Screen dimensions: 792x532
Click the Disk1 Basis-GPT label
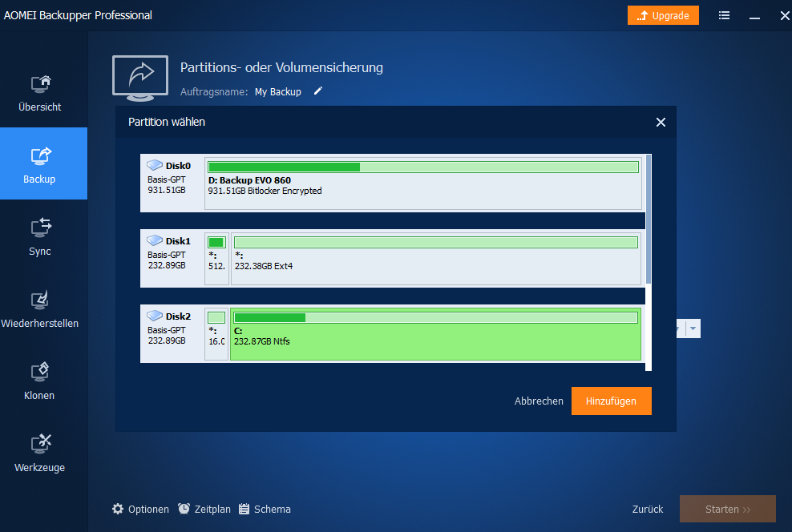tap(167, 255)
